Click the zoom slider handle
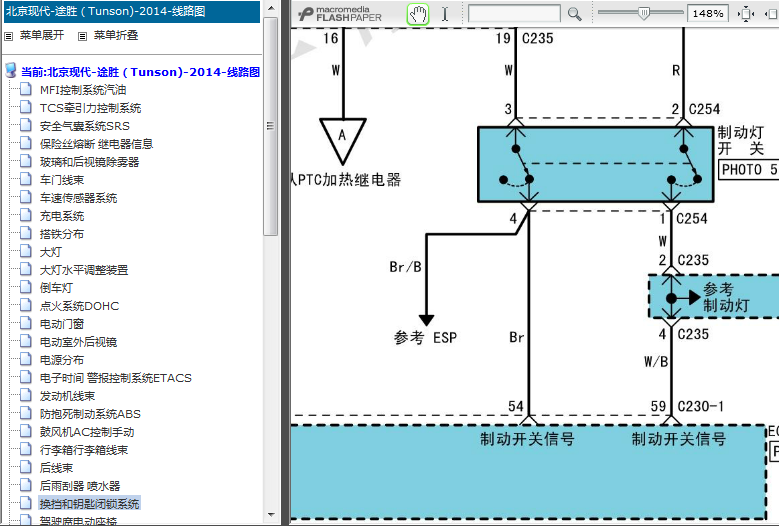The image size is (779, 526). (x=643, y=13)
